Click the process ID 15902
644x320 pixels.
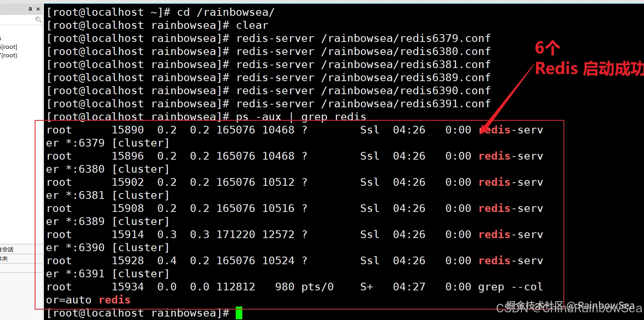pyautogui.click(x=127, y=182)
